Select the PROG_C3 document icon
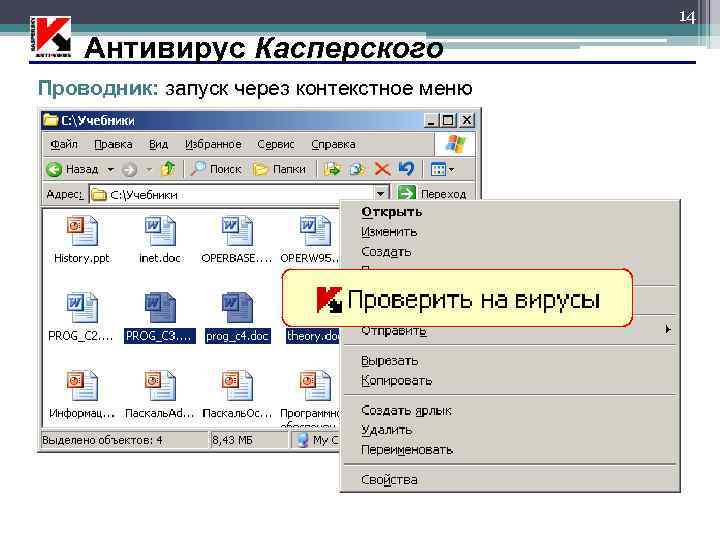This screenshot has height=540, width=720. pyautogui.click(x=159, y=307)
